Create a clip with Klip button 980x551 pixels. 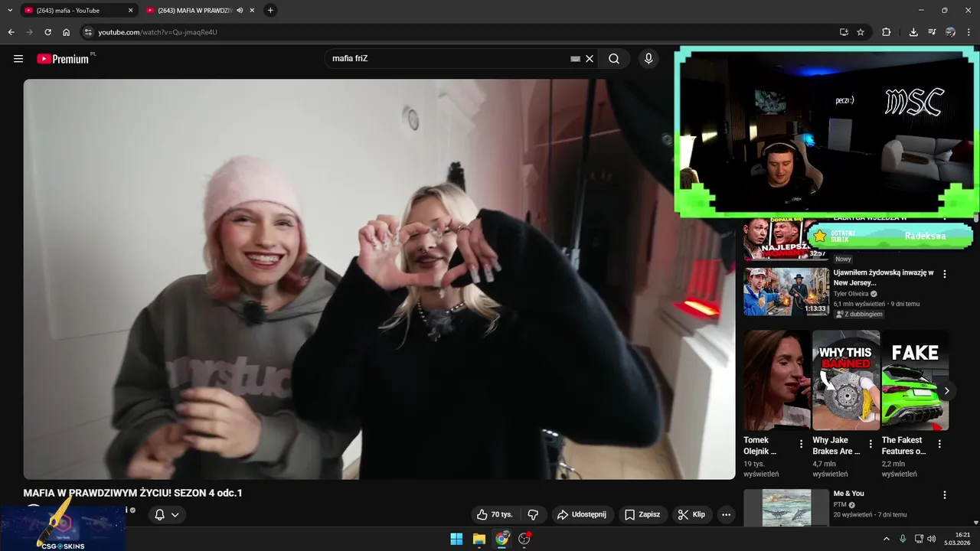pyautogui.click(x=692, y=514)
